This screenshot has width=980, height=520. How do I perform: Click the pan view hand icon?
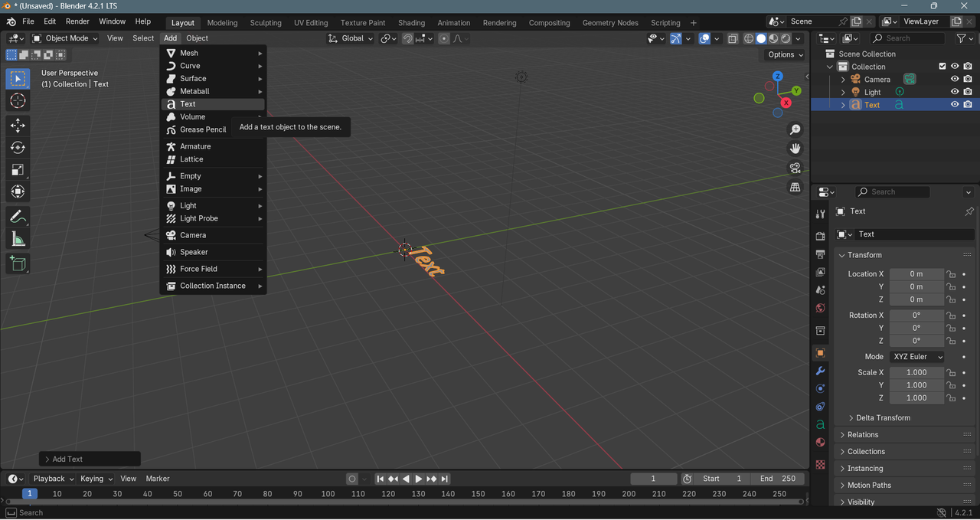[795, 149]
